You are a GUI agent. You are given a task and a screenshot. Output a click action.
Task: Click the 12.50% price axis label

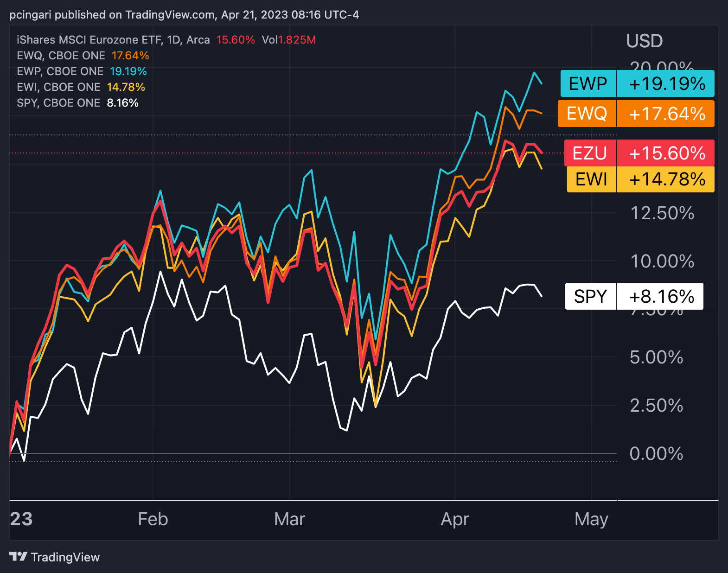[662, 213]
